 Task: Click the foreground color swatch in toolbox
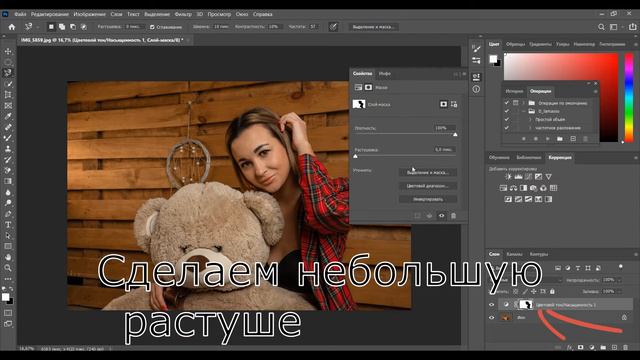(5, 297)
